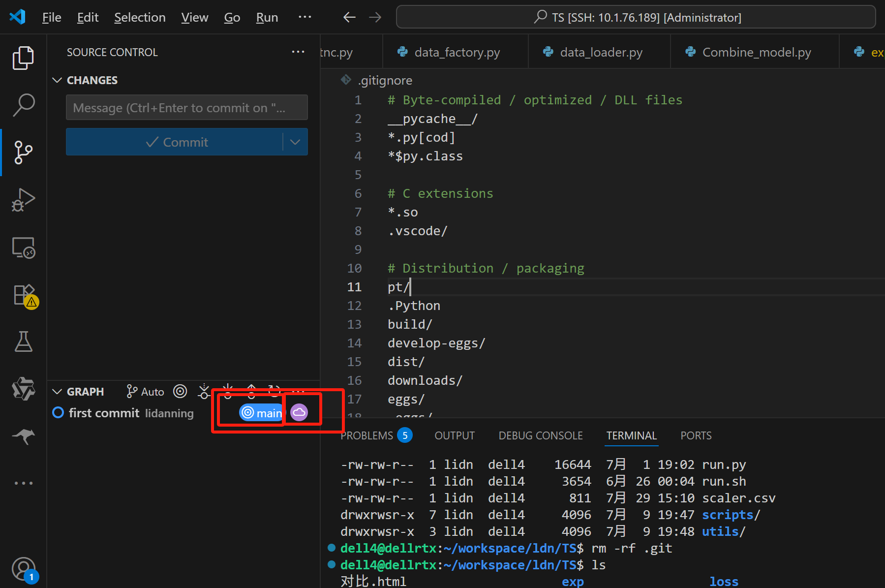
Task: Open the Edit menu
Action: [x=88, y=18]
